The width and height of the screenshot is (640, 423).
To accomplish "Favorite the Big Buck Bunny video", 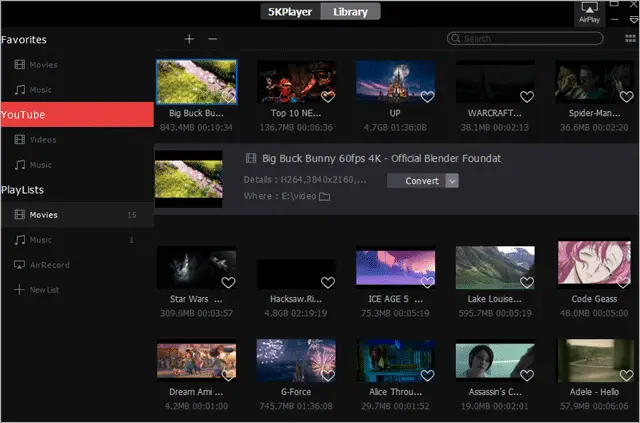I will click(228, 97).
